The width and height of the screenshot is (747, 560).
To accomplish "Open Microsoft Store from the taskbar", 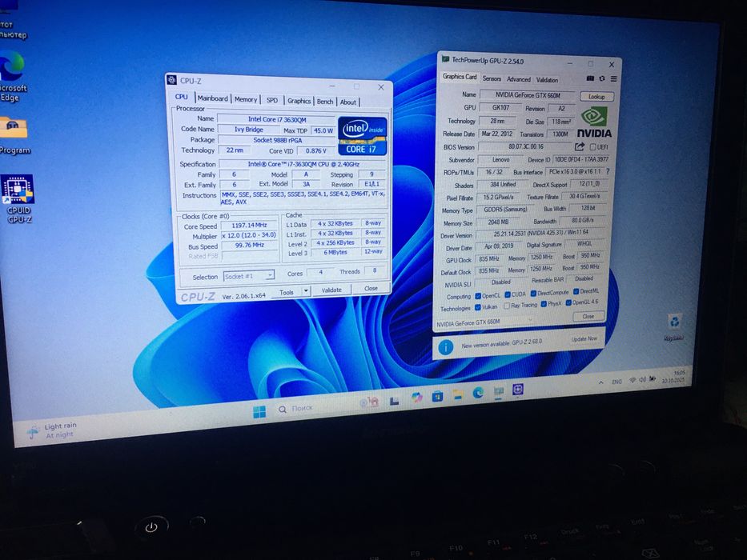I will coord(437,396).
